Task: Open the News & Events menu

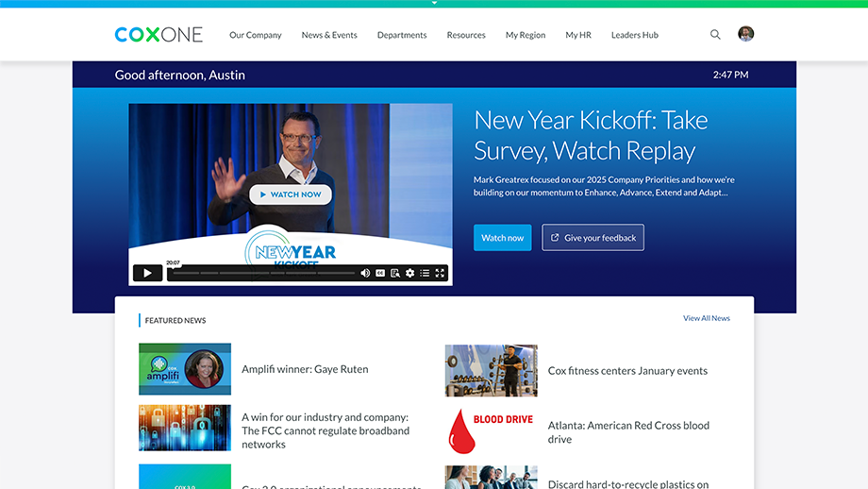Action: [x=329, y=35]
